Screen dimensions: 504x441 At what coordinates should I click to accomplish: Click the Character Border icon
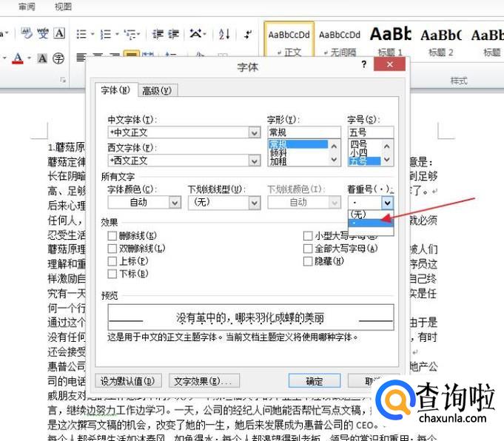[59, 33]
